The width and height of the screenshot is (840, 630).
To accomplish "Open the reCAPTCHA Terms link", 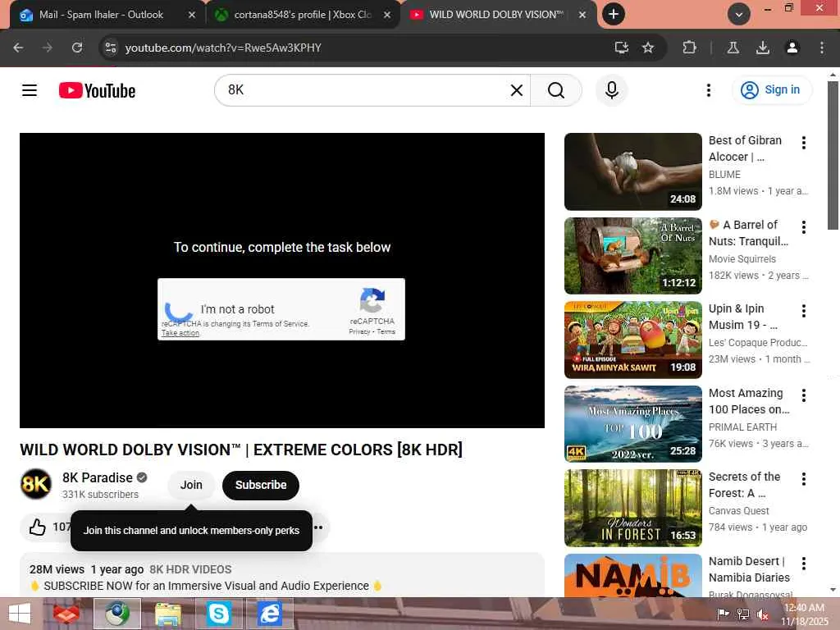I will (x=386, y=331).
